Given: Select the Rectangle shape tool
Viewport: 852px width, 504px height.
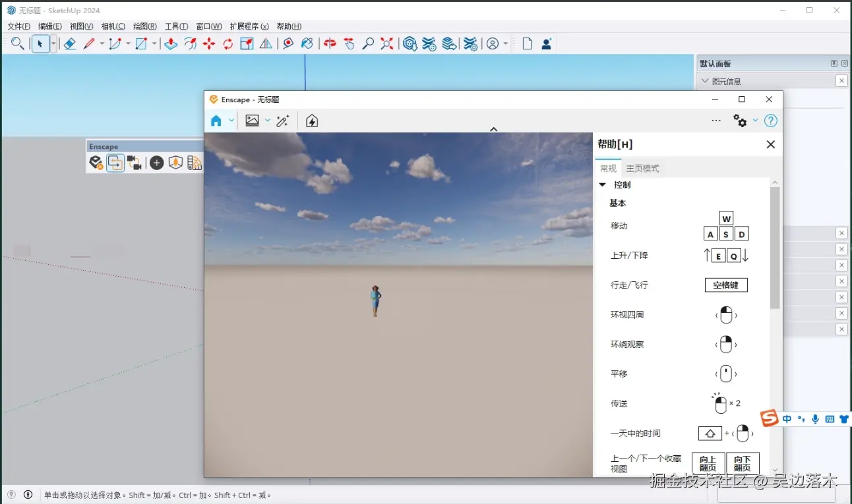Looking at the screenshot, I should point(141,43).
